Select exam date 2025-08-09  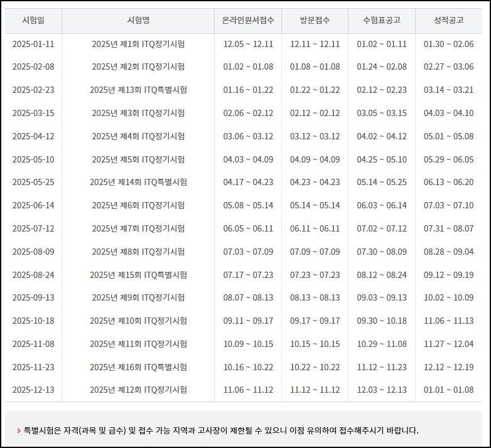pos(33,252)
